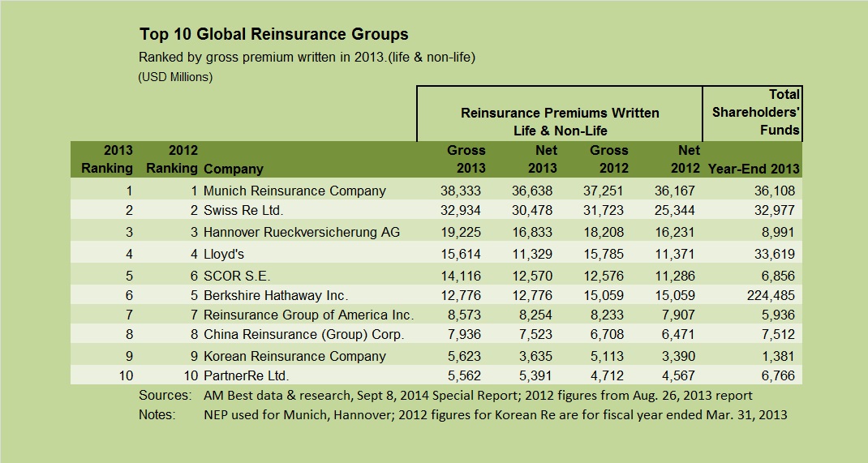The height and width of the screenshot is (463, 868).
Task: Select the 'PartnerRe Ltd.' company cell
Action: [x=246, y=376]
